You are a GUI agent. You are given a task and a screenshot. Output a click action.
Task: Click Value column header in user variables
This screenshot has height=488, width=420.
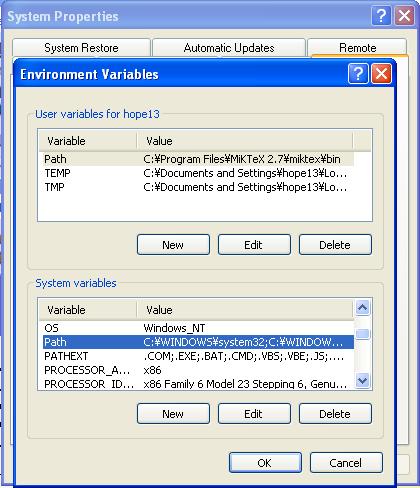pos(245,141)
